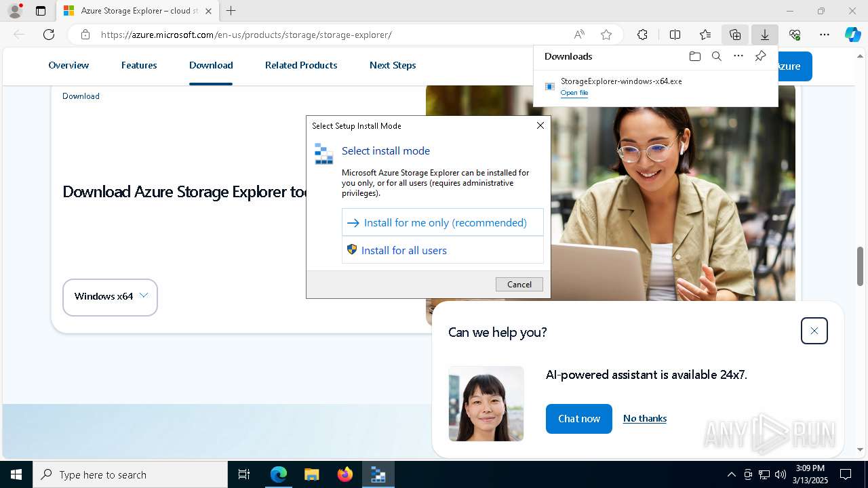Open Edge Settings and more menu
This screenshot has height=488, width=868.
825,35
